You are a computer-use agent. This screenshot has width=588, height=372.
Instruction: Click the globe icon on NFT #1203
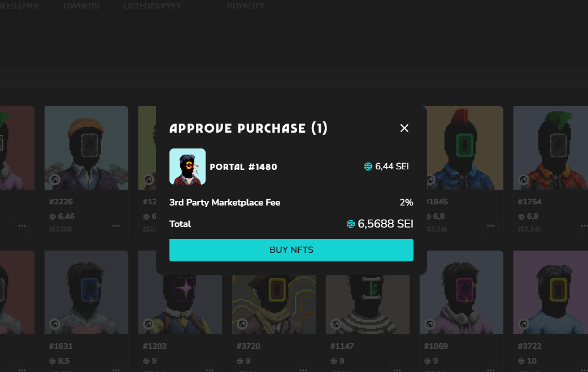tap(149, 324)
